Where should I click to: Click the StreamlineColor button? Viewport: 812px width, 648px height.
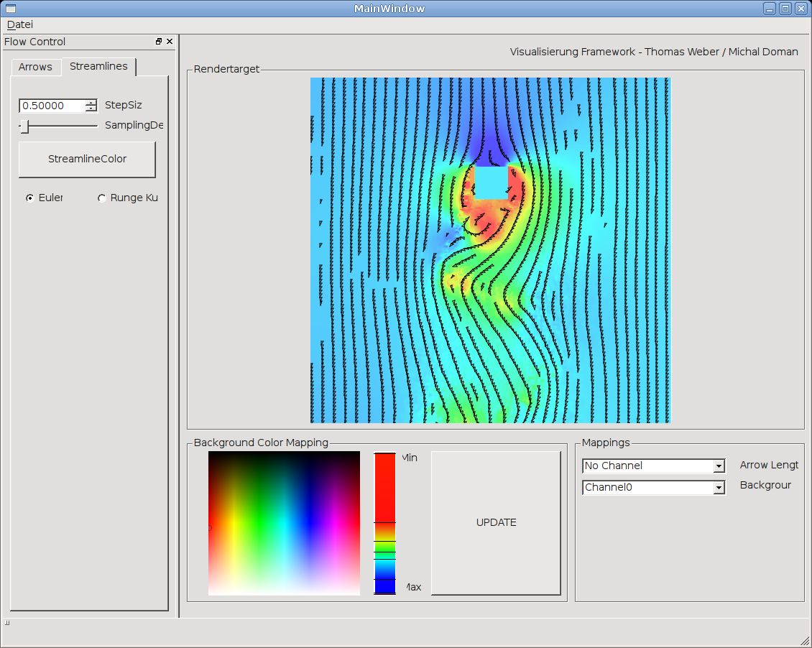tap(87, 159)
